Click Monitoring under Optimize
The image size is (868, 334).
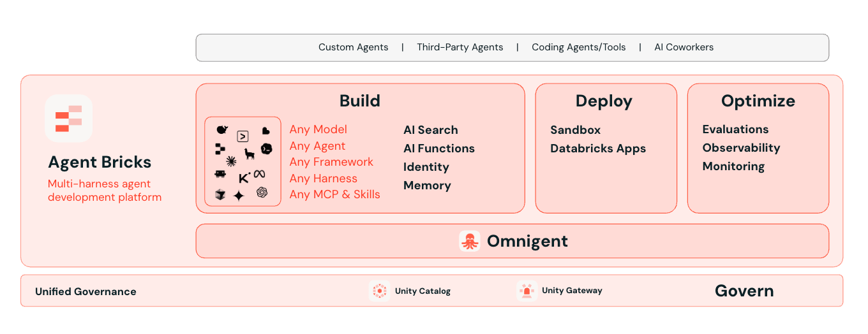click(x=733, y=166)
